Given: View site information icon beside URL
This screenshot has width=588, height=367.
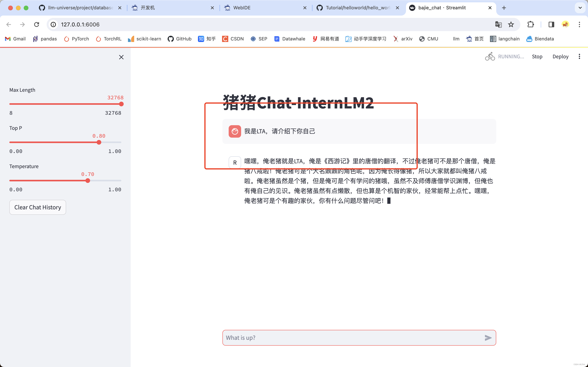Looking at the screenshot, I should point(53,24).
